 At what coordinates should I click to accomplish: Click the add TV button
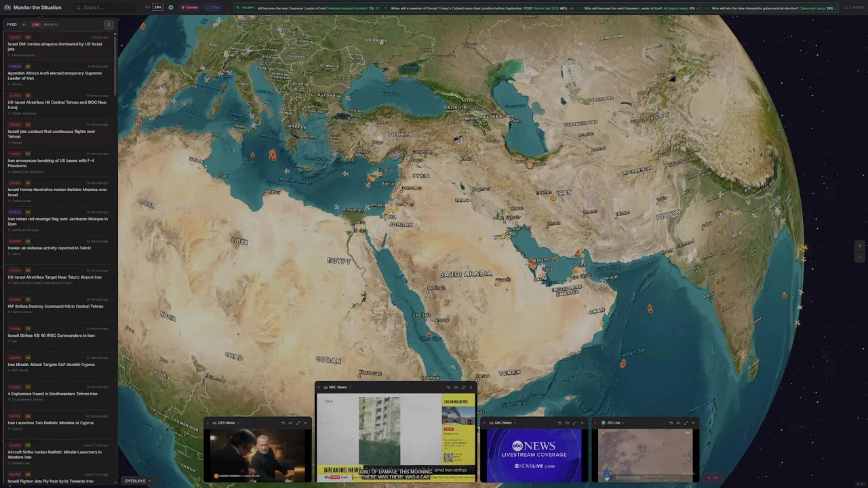click(712, 478)
